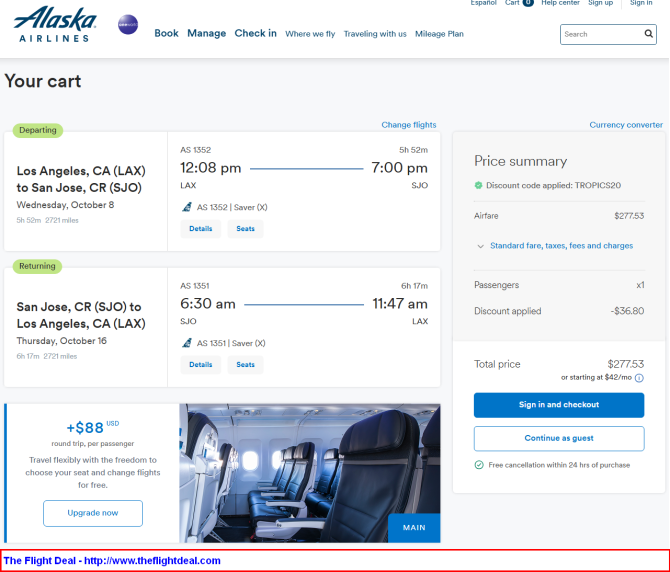Click Upgrade now button
670x572 pixels.
click(93, 513)
